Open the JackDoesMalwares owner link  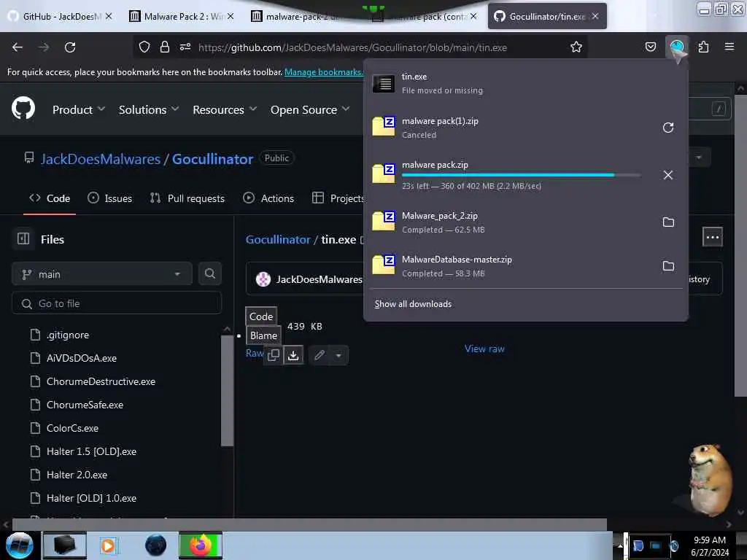(x=101, y=158)
